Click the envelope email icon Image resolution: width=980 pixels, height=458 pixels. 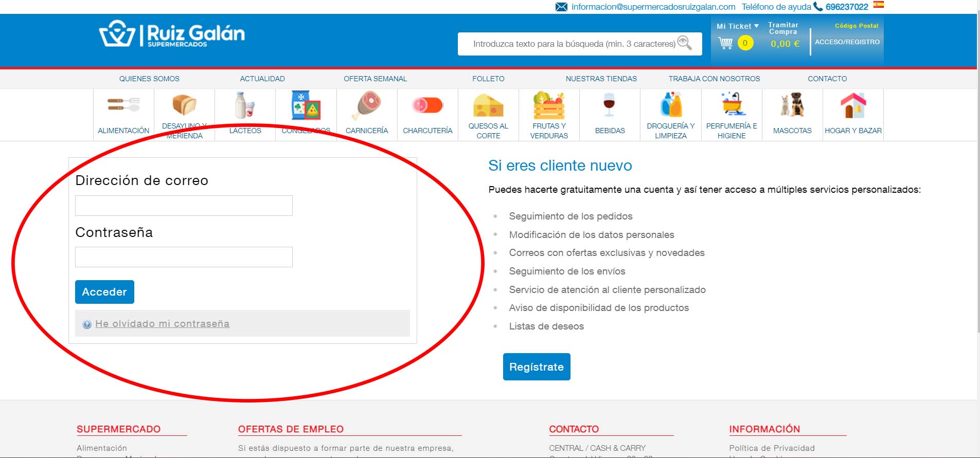point(561,7)
